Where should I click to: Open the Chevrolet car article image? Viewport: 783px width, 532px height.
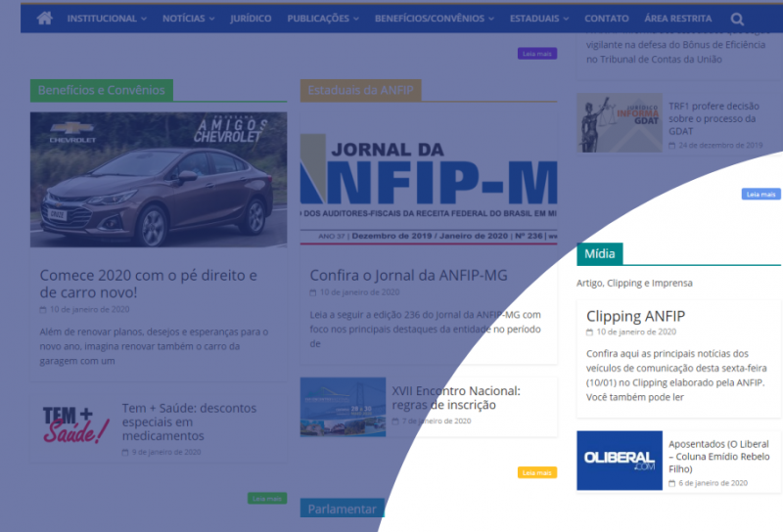[x=159, y=180]
